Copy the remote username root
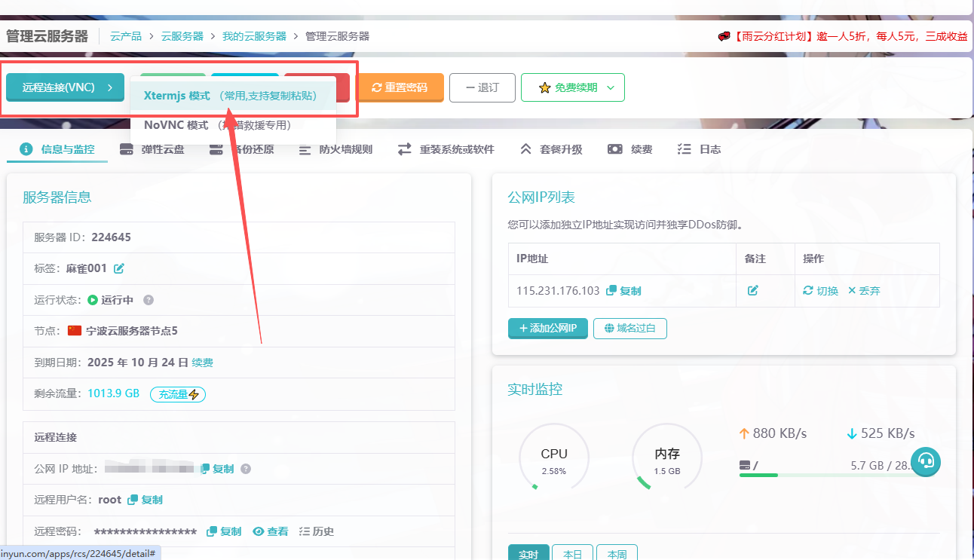Screen dimensions: 974x560 point(145,500)
